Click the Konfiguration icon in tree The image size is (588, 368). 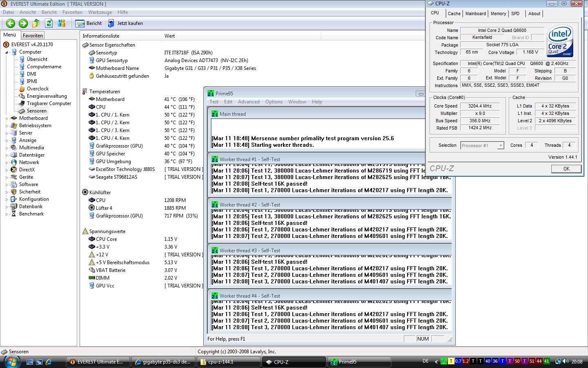14,199
